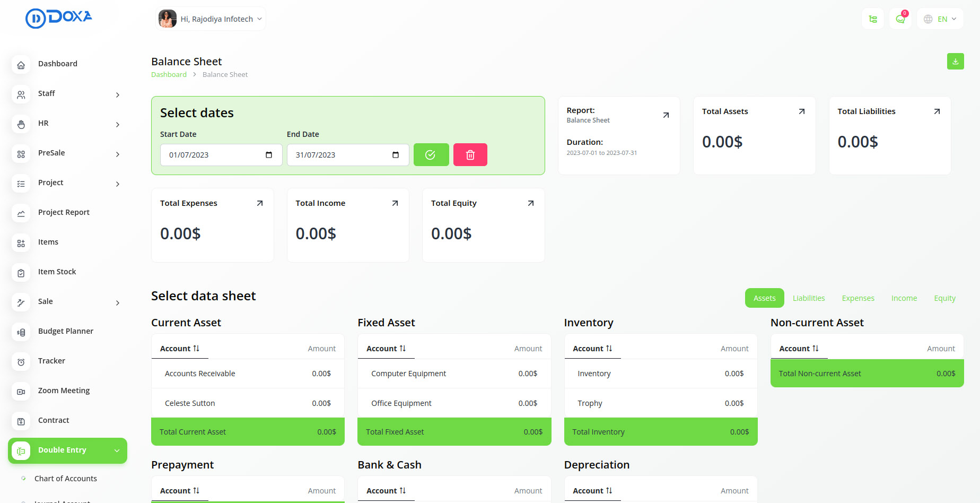Switch to the Liabilities tab
This screenshot has height=503, width=980.
click(x=808, y=298)
